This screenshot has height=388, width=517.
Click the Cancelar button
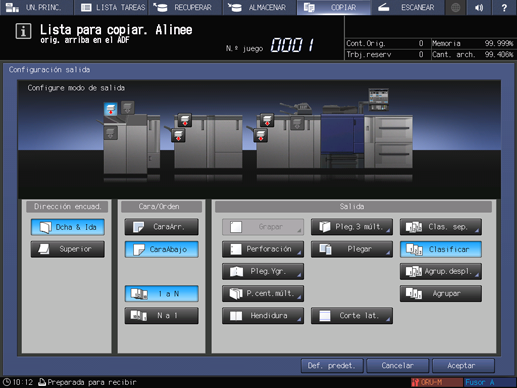click(x=397, y=366)
